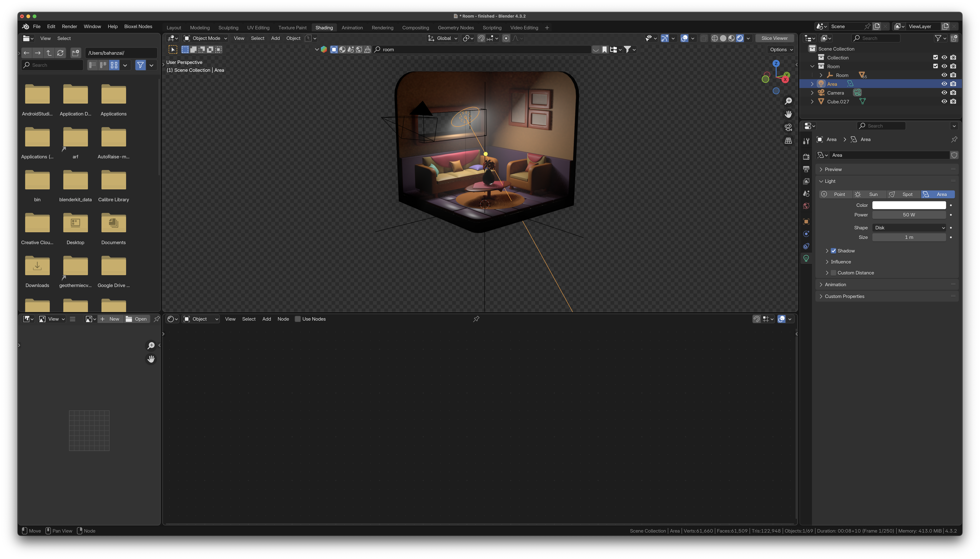Hide Cube.027 in the viewport
Image resolution: width=980 pixels, height=559 pixels.
pos(944,102)
